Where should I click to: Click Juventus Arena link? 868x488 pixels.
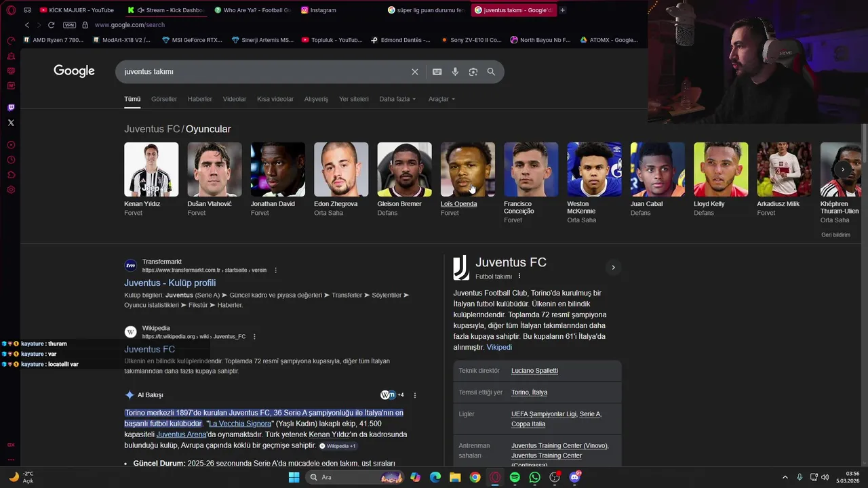point(181,434)
